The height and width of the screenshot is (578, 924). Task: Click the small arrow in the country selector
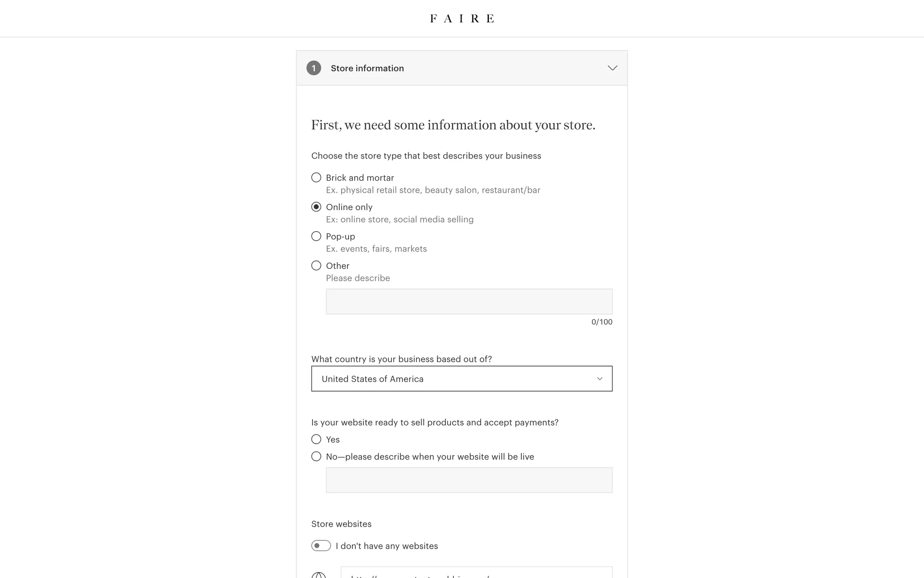(600, 379)
